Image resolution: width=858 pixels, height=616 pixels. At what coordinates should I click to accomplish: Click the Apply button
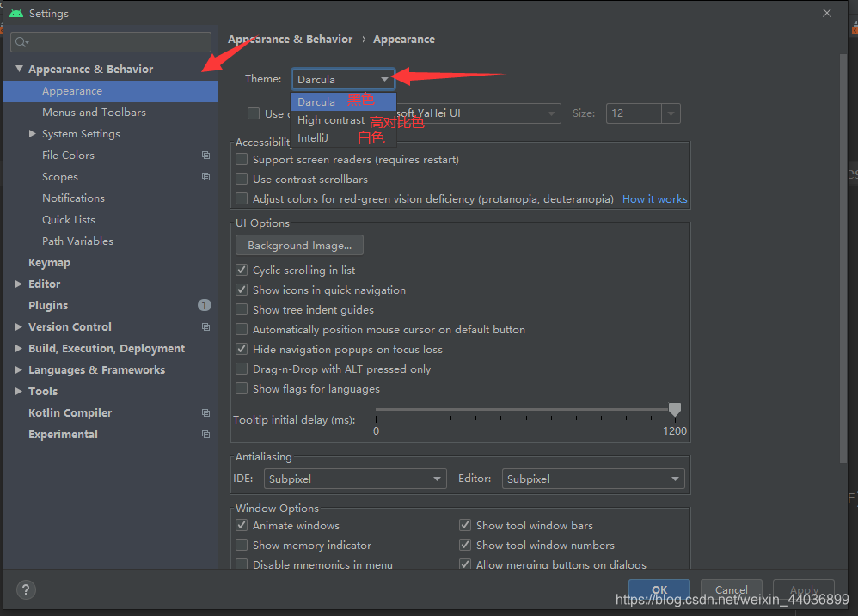(x=804, y=589)
